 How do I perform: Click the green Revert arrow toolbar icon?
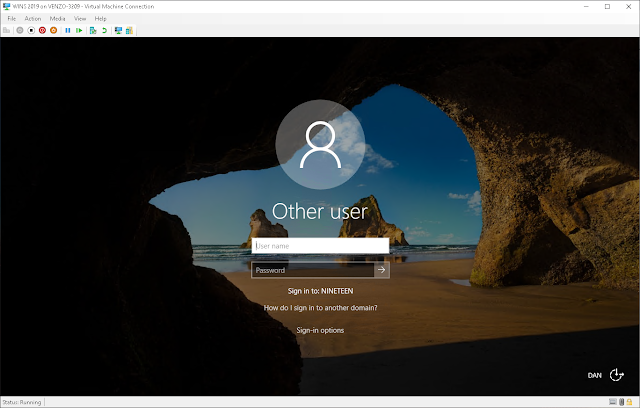tap(104, 31)
